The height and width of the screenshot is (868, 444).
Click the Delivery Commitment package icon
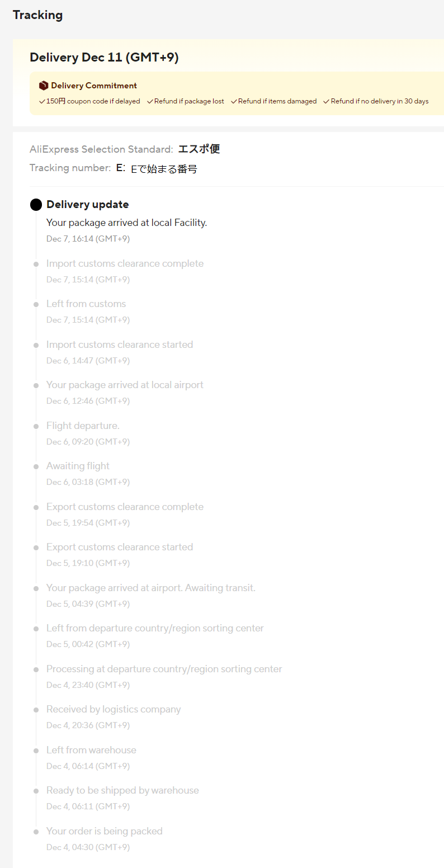click(44, 86)
